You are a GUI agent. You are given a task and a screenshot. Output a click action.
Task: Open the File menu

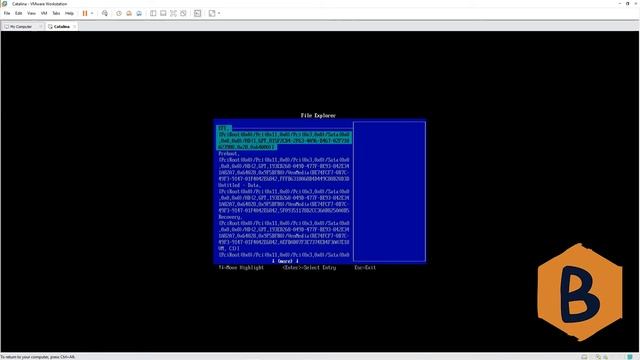(7, 13)
